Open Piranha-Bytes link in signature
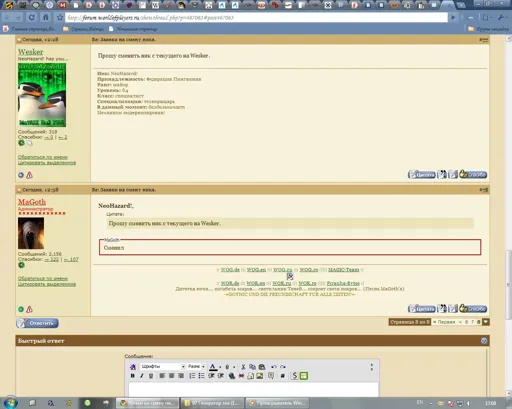Viewport: 512px width, 409px height. 343,283
